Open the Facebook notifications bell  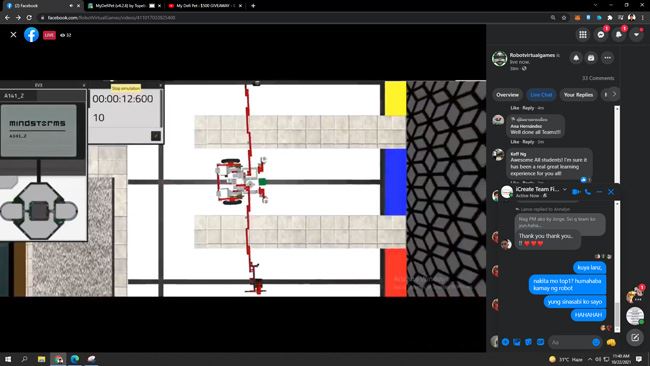pos(618,35)
